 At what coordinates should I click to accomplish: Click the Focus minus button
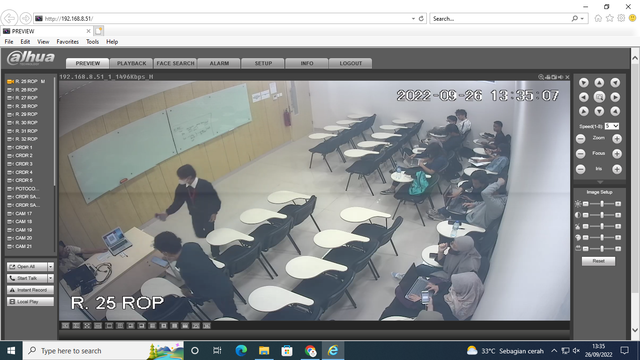580,154
